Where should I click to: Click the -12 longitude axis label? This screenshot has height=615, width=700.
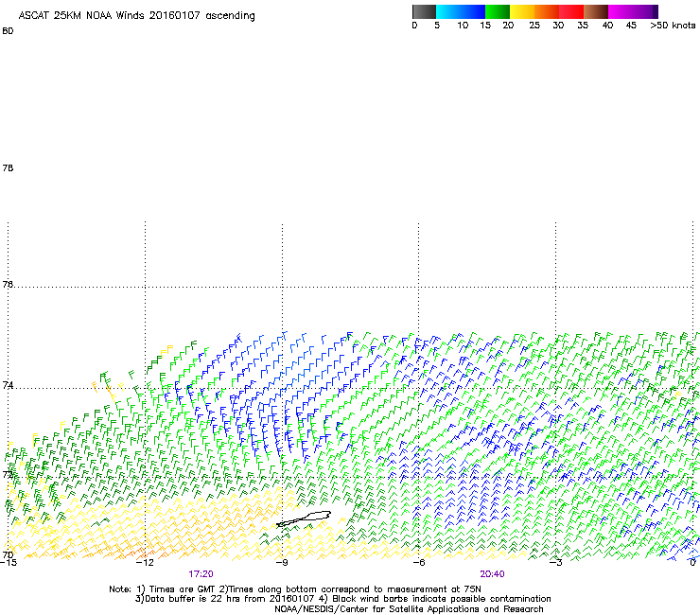click(x=145, y=562)
